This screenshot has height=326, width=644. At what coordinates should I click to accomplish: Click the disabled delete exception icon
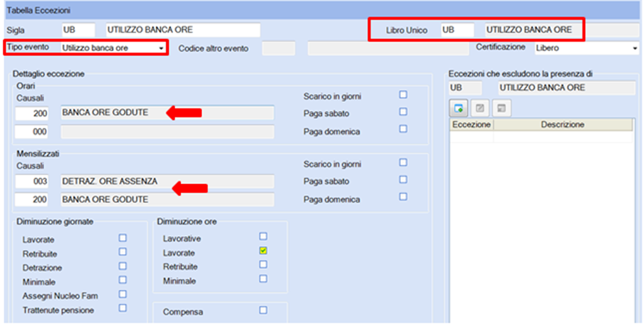pos(501,108)
